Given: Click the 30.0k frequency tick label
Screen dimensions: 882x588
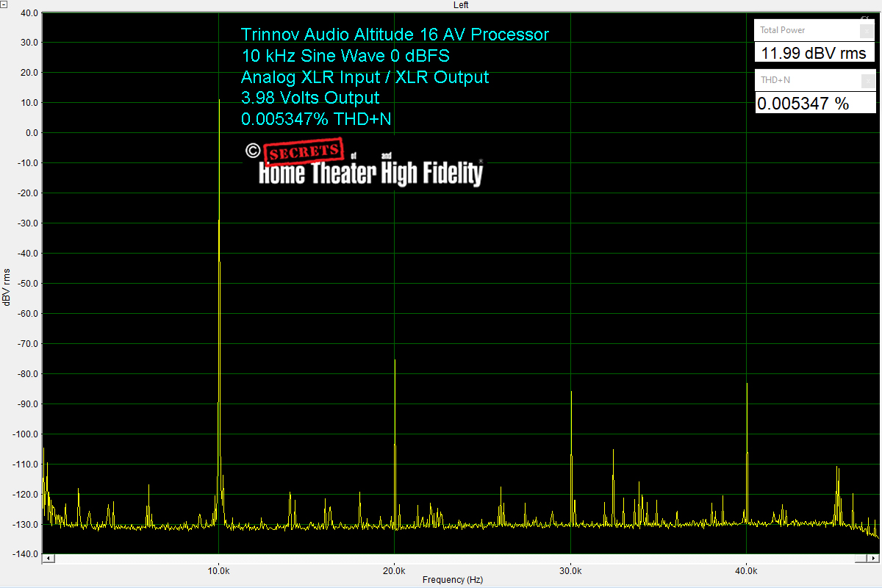Looking at the screenshot, I should tap(570, 570).
